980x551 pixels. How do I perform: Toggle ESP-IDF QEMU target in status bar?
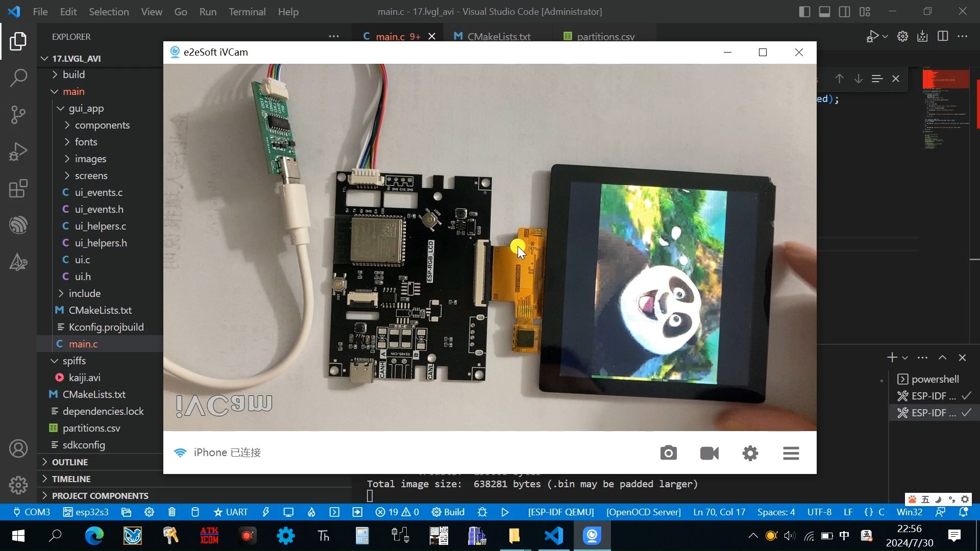[561, 512]
